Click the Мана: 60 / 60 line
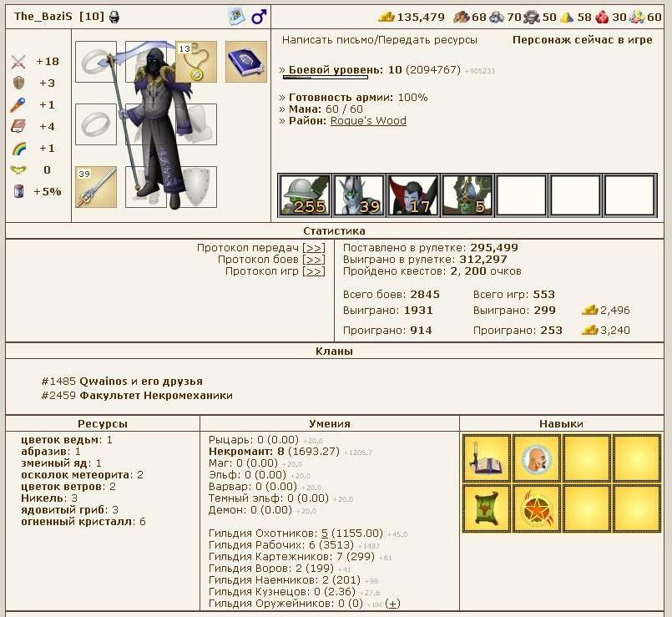This screenshot has width=672, height=617. [x=321, y=109]
